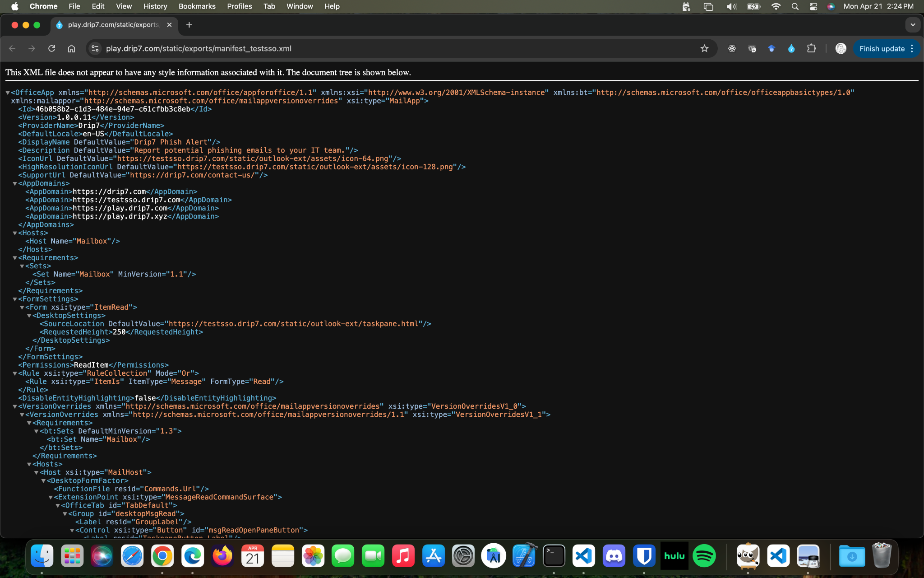Launch Android Studio from the Dock
This screenshot has height=578, width=924.
click(494, 556)
